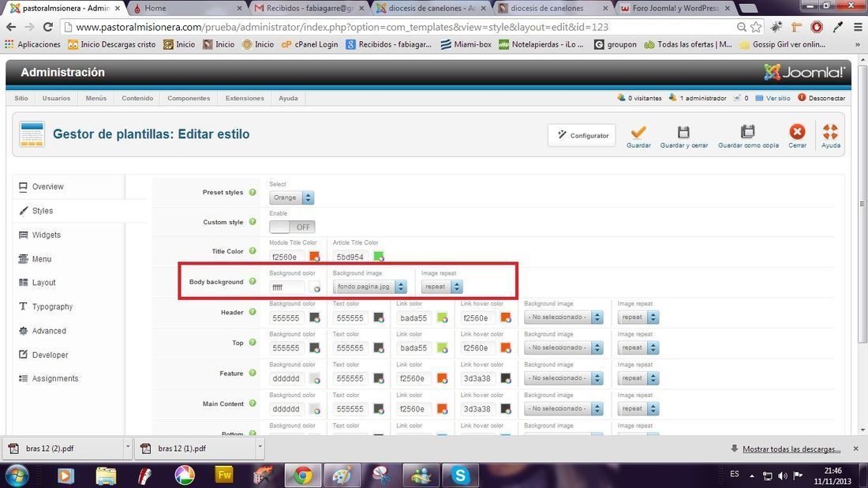This screenshot has width=868, height=488.
Task: Go back with browser back arrow
Action: [x=11, y=27]
